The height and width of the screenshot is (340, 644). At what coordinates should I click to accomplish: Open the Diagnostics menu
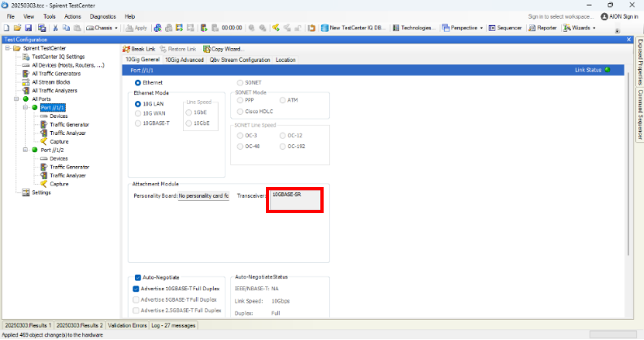[102, 16]
